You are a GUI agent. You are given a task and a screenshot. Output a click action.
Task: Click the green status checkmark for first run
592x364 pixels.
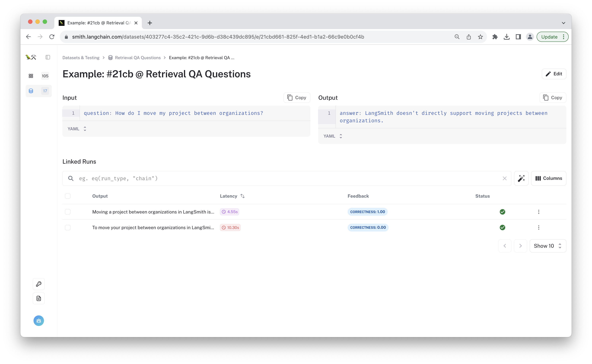(x=502, y=211)
